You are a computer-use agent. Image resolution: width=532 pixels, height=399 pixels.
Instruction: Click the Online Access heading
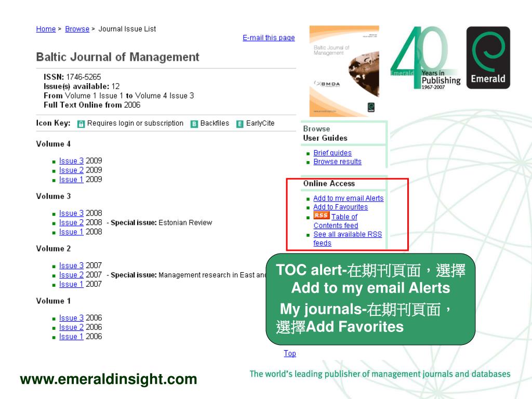pyautogui.click(x=329, y=183)
